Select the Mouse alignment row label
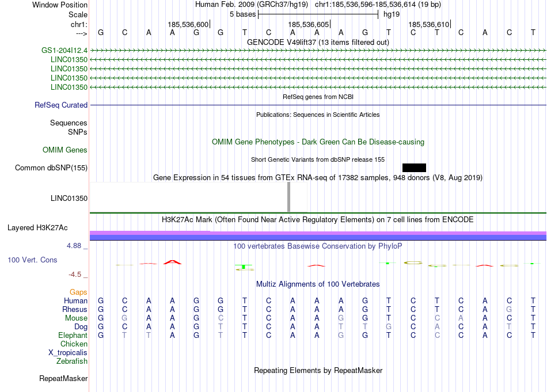The width and height of the screenshot is (547, 392). [76, 318]
